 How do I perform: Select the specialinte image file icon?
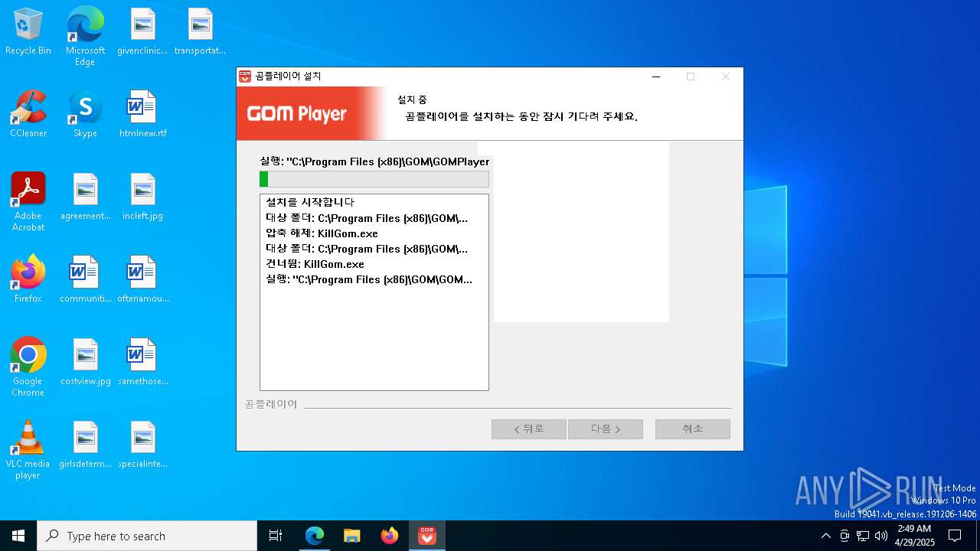[x=142, y=445]
